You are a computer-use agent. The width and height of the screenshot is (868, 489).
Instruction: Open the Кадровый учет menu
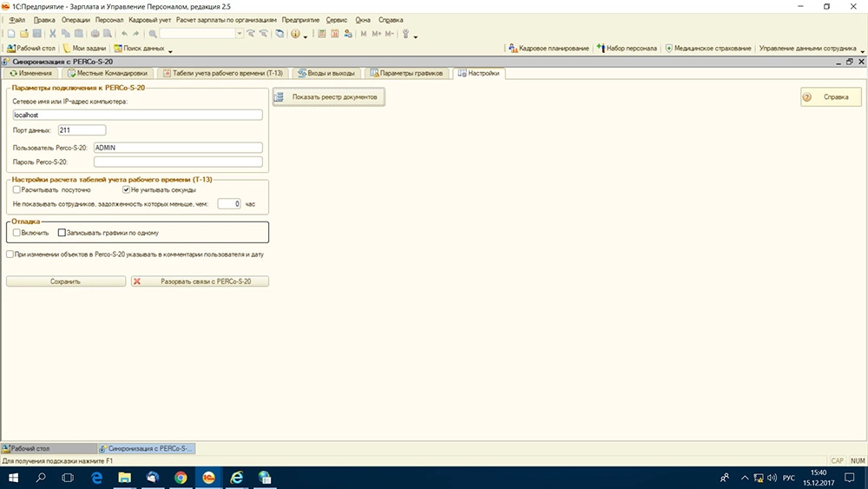148,19
